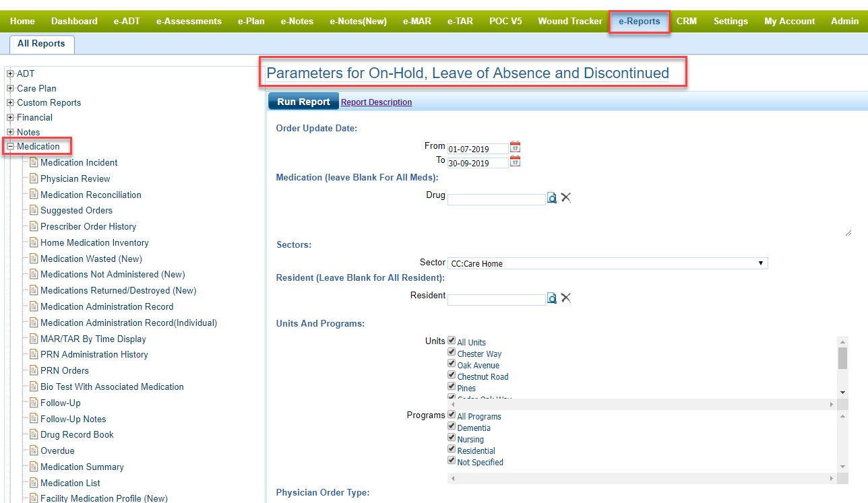Viewport: 868px width, 503px height.
Task: Open calendar picker for To date
Action: click(x=516, y=161)
